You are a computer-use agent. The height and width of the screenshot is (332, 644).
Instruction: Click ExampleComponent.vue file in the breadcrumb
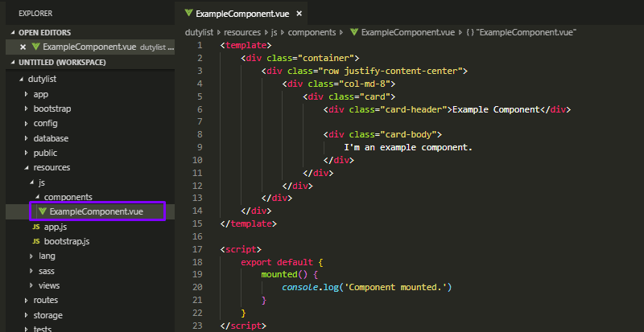pos(408,32)
